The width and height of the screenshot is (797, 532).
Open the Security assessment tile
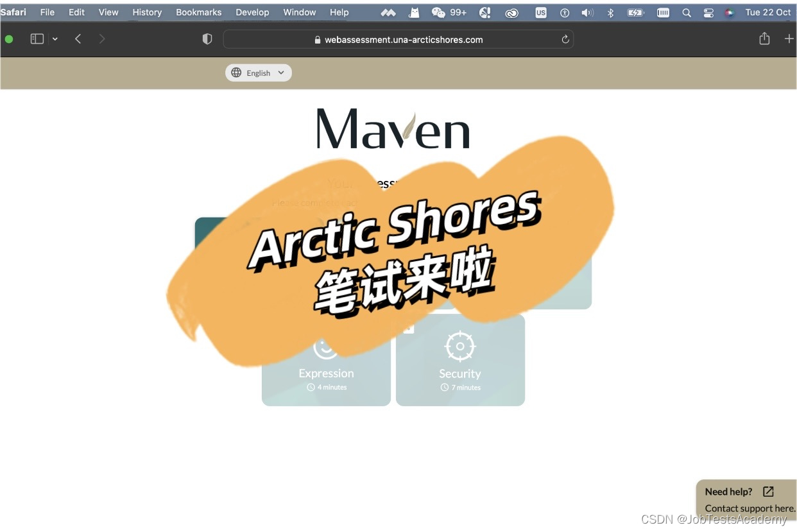[x=460, y=360]
